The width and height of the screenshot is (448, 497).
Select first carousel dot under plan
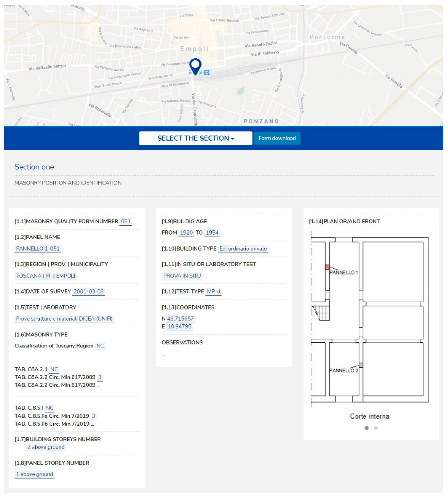click(x=367, y=428)
